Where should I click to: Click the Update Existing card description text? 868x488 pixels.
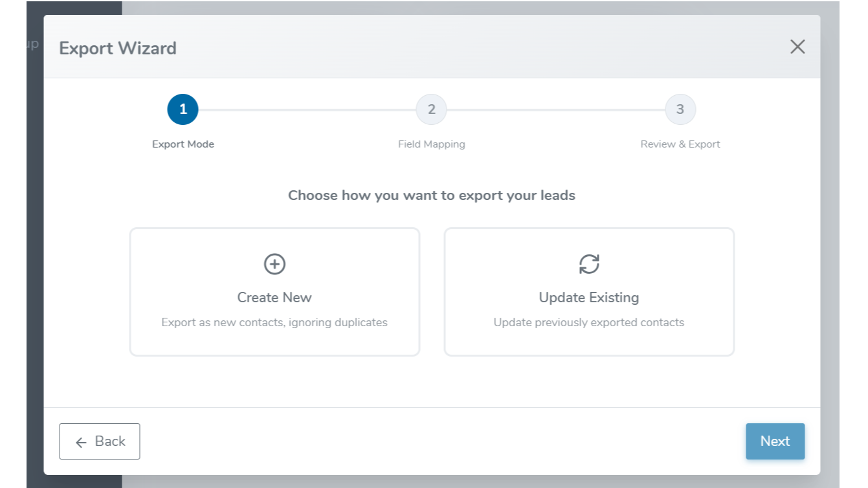tap(589, 322)
